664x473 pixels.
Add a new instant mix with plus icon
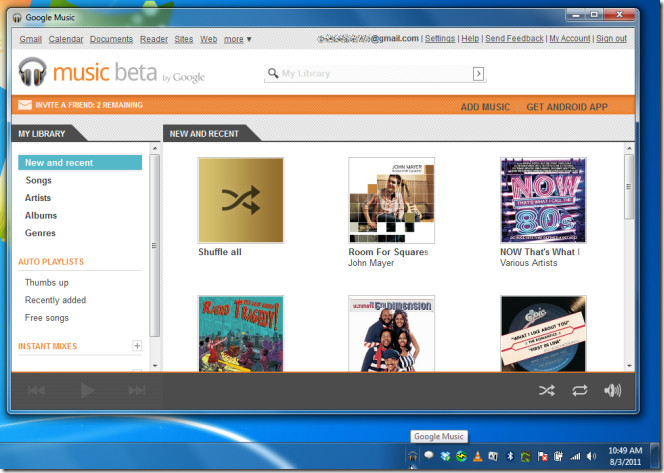pos(137,346)
